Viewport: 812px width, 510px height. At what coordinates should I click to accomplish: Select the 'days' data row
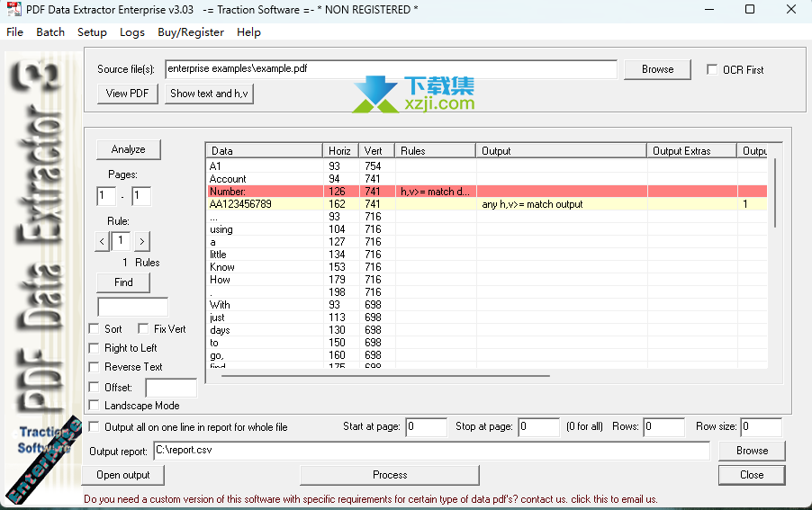coord(487,330)
